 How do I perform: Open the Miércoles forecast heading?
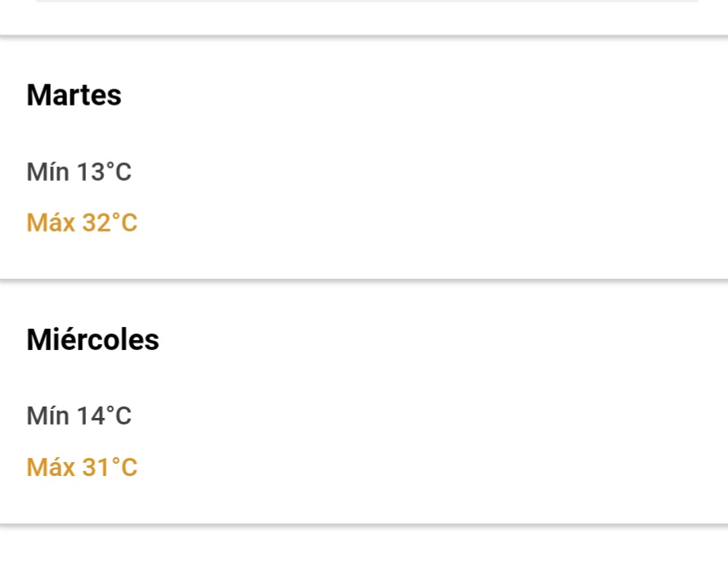93,339
